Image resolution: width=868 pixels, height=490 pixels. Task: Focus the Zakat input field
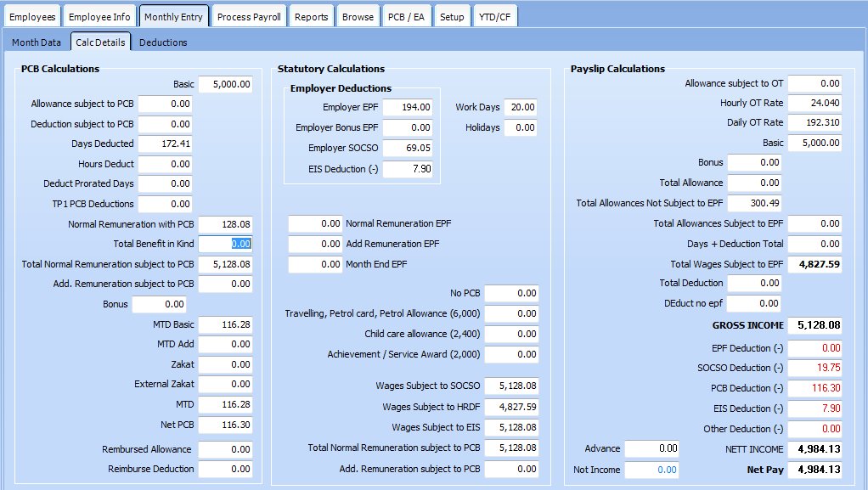point(225,364)
